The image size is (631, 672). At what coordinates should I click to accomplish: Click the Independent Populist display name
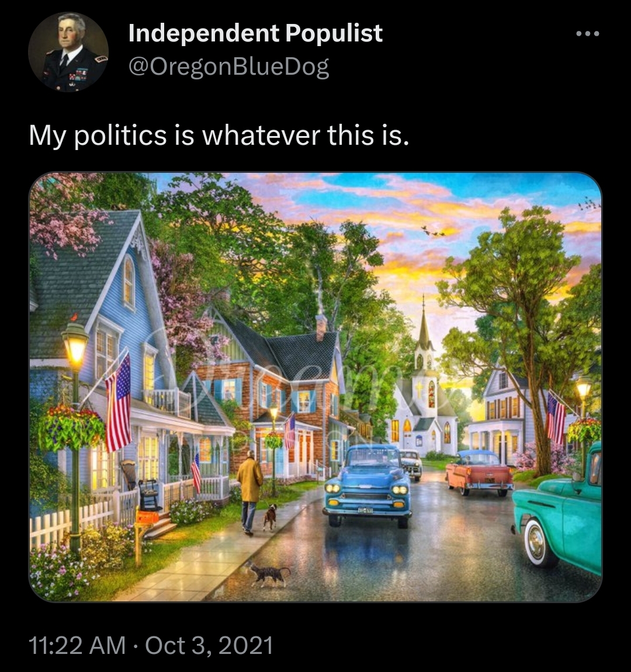pyautogui.click(x=255, y=33)
